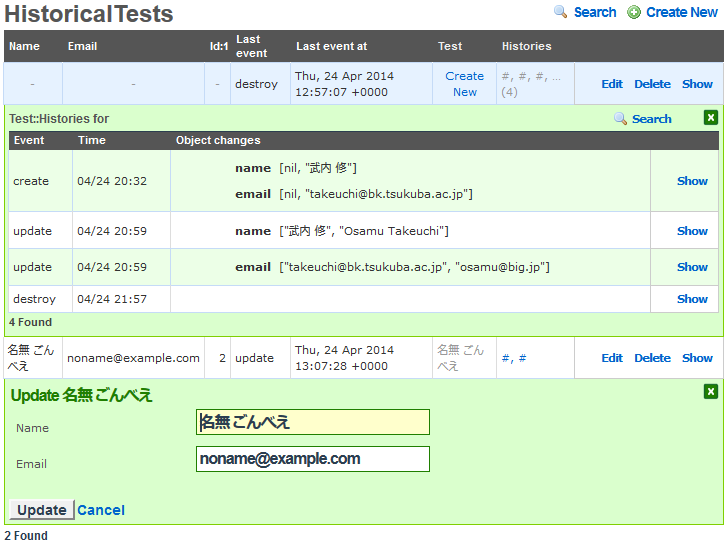Click the green plus Create New icon
728x546 pixels.
click(x=634, y=12)
